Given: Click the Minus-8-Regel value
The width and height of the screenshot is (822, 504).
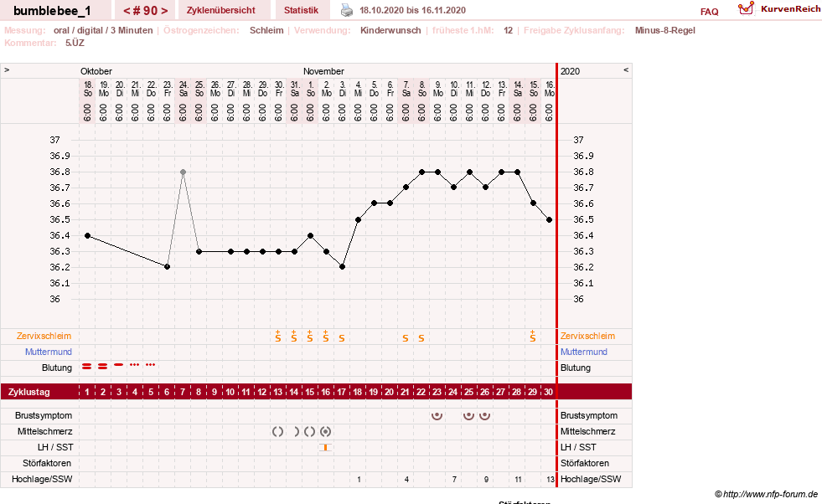Looking at the screenshot, I should coord(664,30).
